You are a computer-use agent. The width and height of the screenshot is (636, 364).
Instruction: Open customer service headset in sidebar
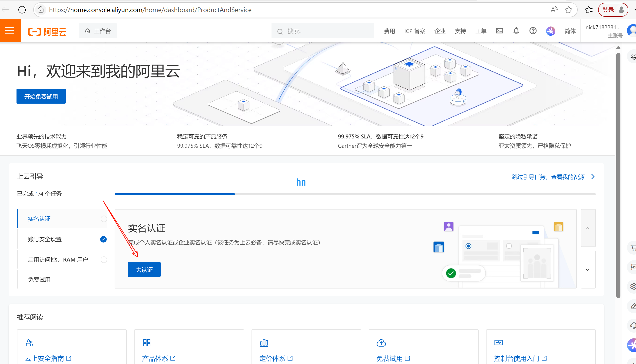(x=633, y=325)
